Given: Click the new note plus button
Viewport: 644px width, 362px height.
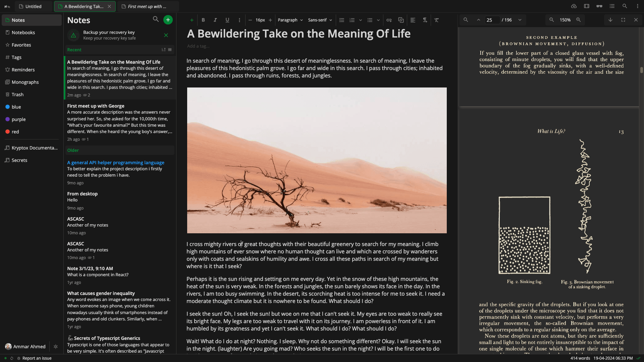Looking at the screenshot, I should click(x=168, y=20).
